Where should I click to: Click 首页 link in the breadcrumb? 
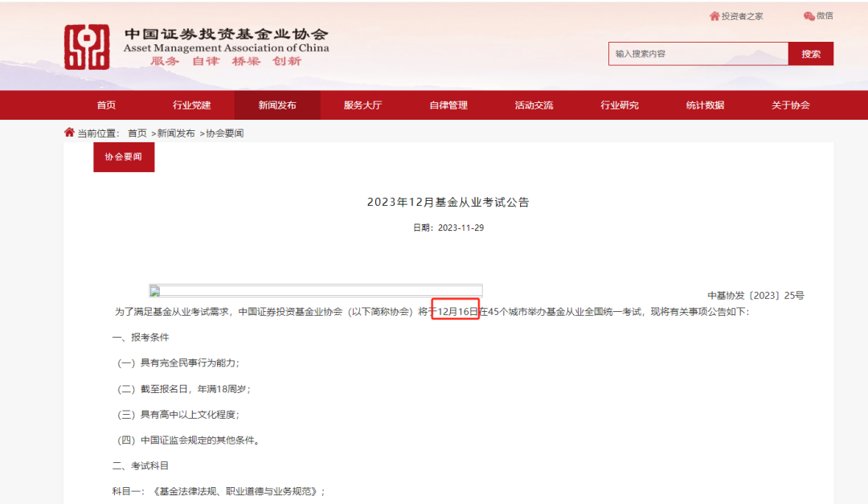pyautogui.click(x=134, y=133)
